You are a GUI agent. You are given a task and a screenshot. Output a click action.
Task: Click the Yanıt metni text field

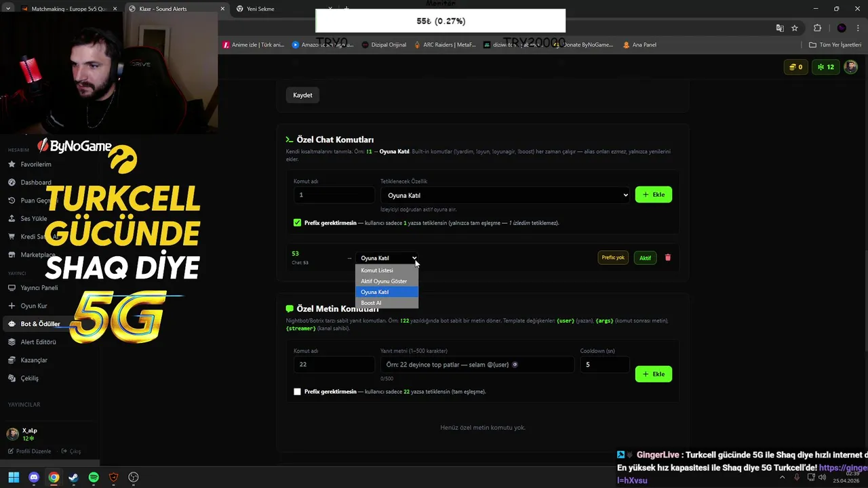(x=477, y=365)
